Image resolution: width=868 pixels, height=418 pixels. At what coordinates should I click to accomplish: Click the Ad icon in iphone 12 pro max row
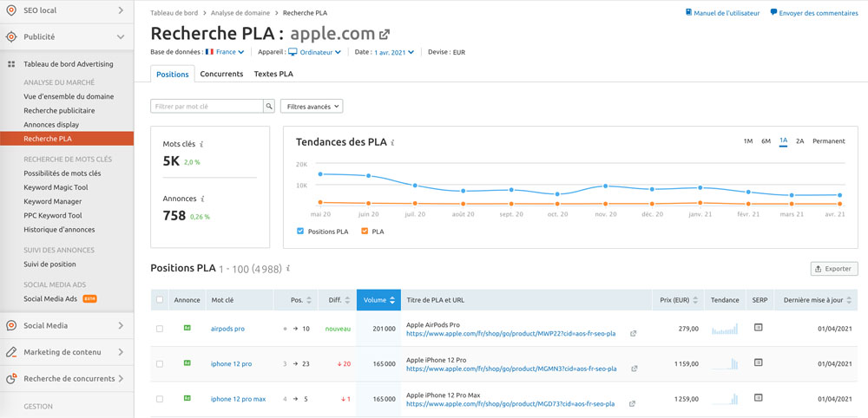187,398
